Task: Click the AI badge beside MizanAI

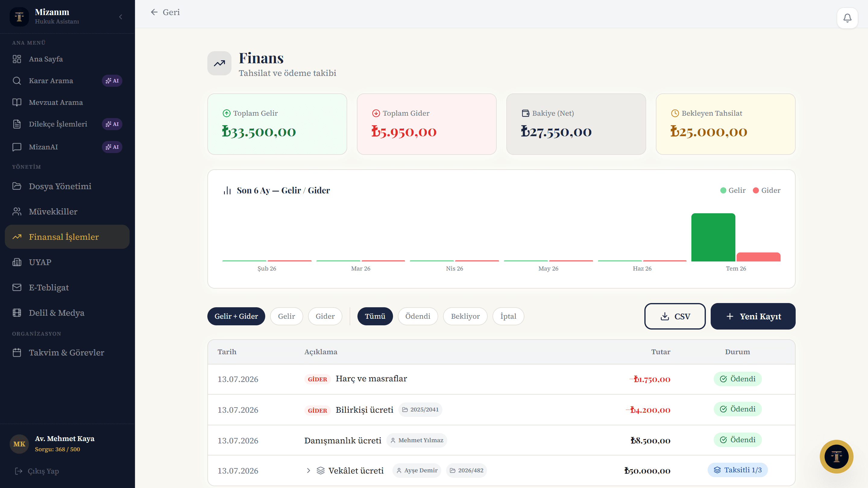Action: click(112, 147)
